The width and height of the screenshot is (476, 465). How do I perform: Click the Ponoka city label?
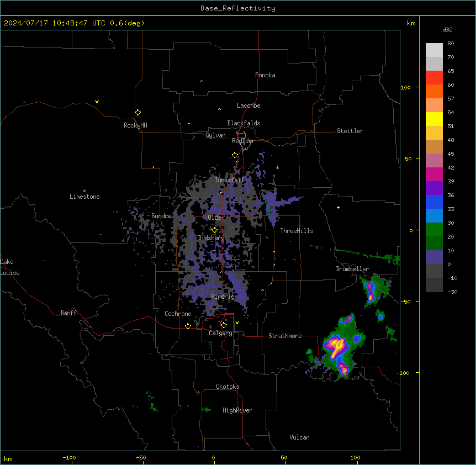tap(265, 75)
